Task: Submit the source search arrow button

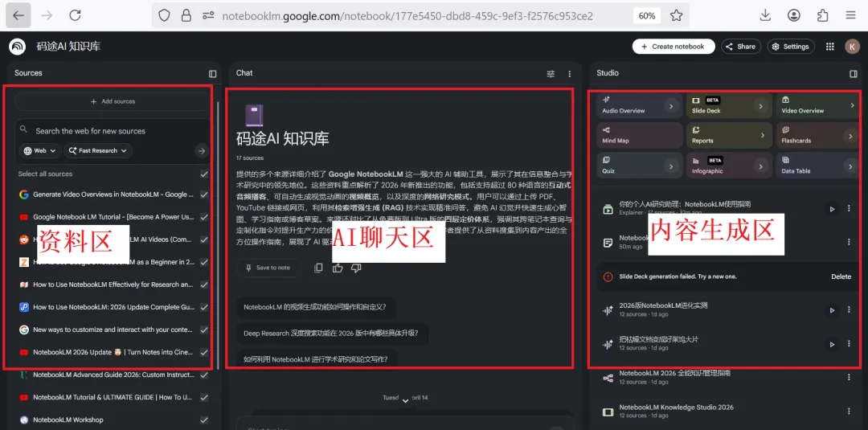Action: [x=202, y=150]
